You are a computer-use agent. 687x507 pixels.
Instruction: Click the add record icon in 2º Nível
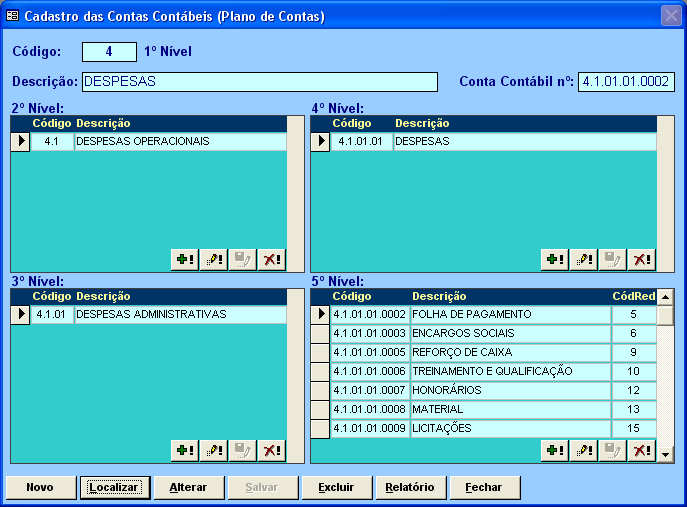tap(185, 260)
